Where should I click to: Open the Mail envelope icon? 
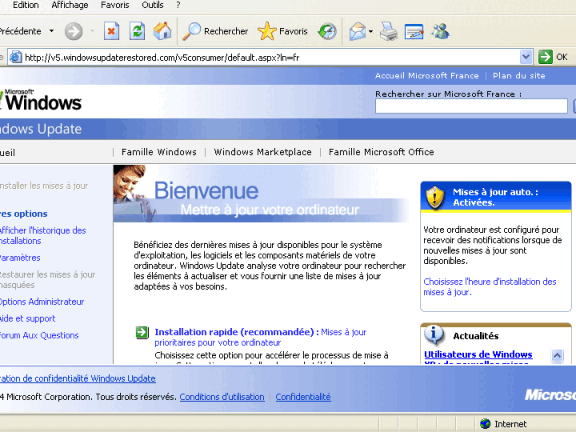357,31
